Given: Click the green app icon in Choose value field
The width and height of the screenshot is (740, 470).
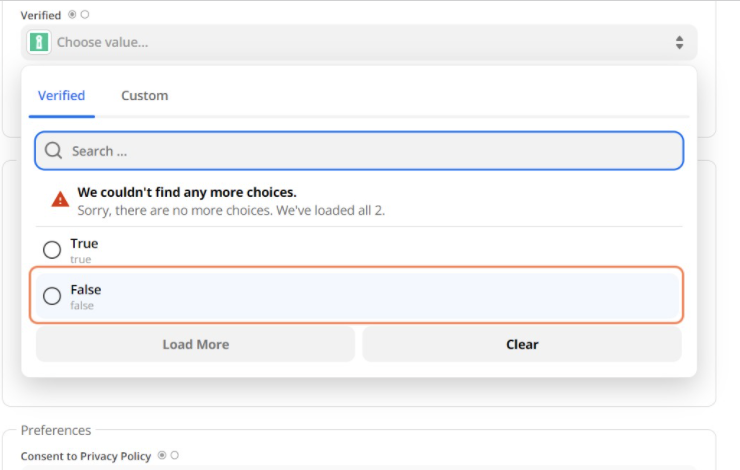Looking at the screenshot, I should click(39, 43).
